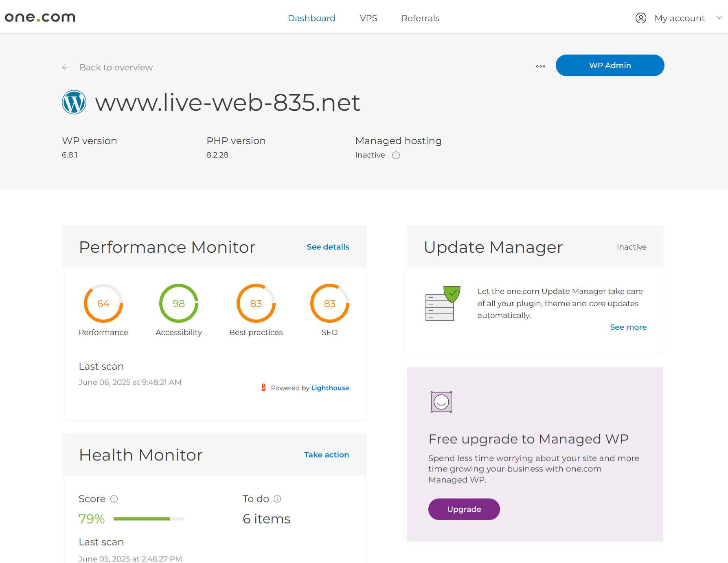This screenshot has width=728, height=563.
Task: Show Managed hosting inactive info icon
Action: point(396,155)
